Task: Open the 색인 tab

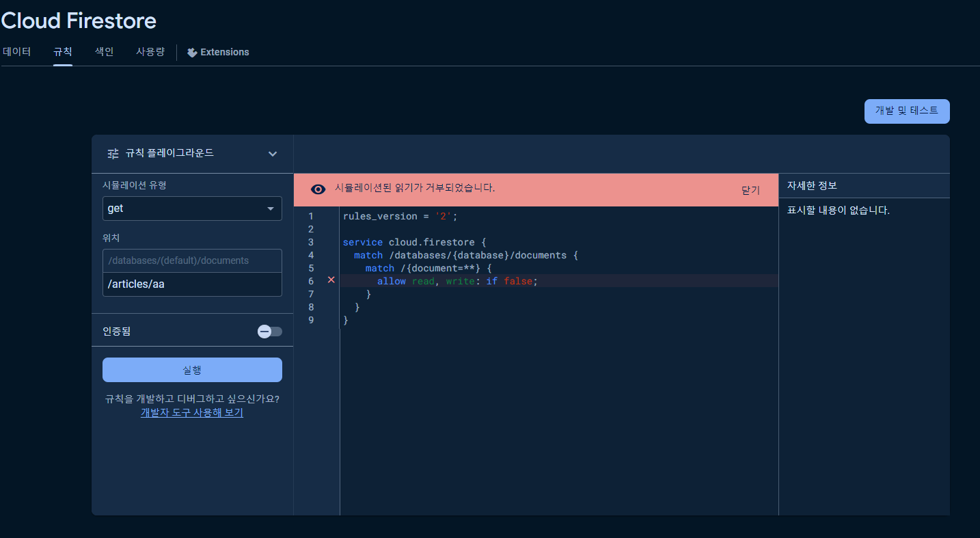Action: pos(104,52)
